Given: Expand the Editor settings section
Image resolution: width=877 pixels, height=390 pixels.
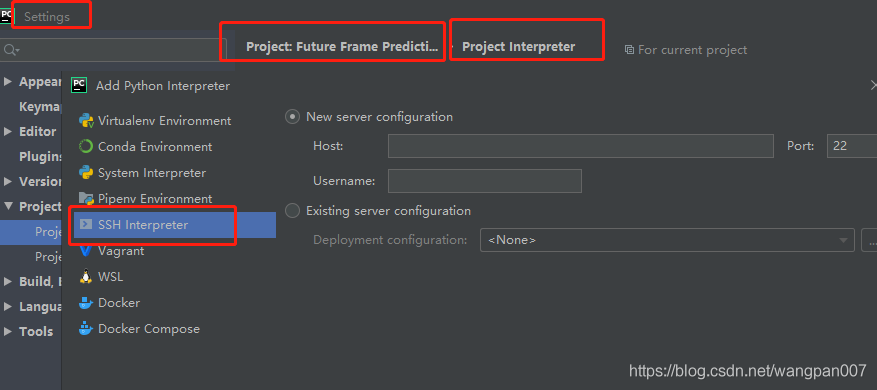Looking at the screenshot, I should coord(7,131).
